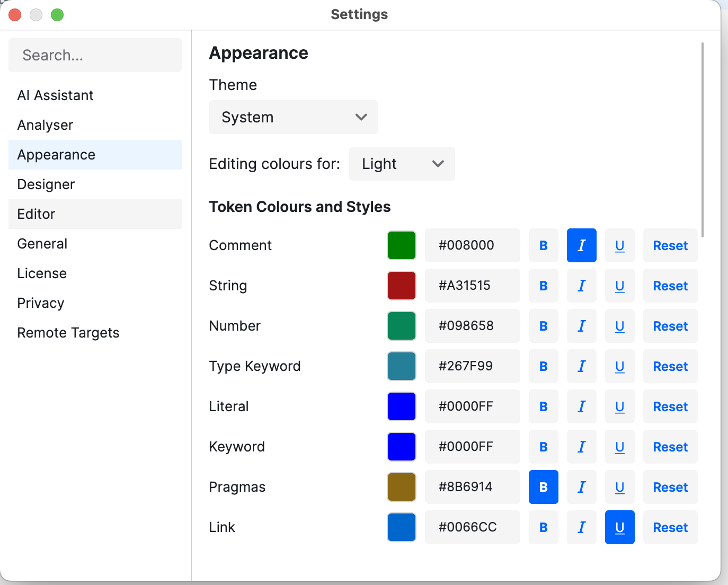Image resolution: width=728 pixels, height=585 pixels.
Task: Toggle bold for Literal token
Action: (543, 406)
